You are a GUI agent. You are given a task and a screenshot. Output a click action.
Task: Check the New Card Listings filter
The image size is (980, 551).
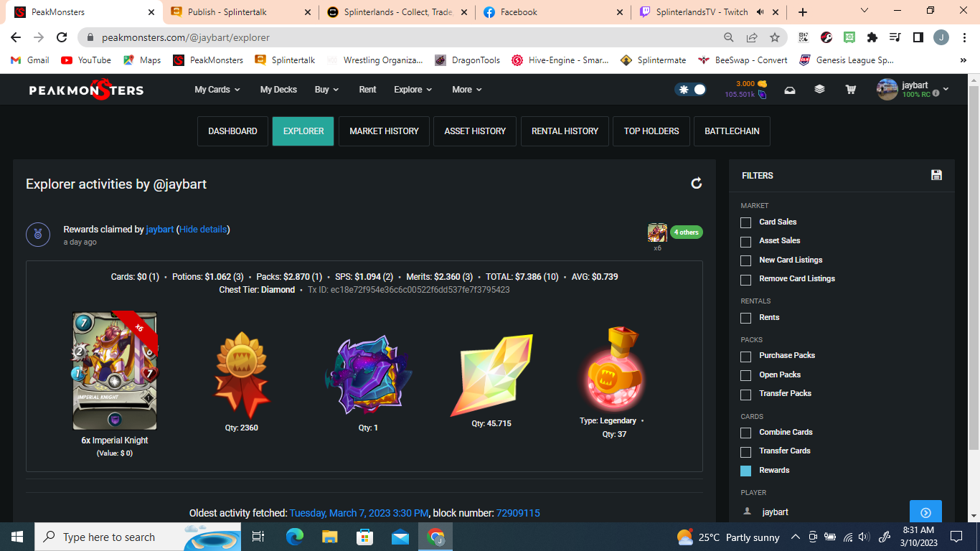tap(746, 260)
